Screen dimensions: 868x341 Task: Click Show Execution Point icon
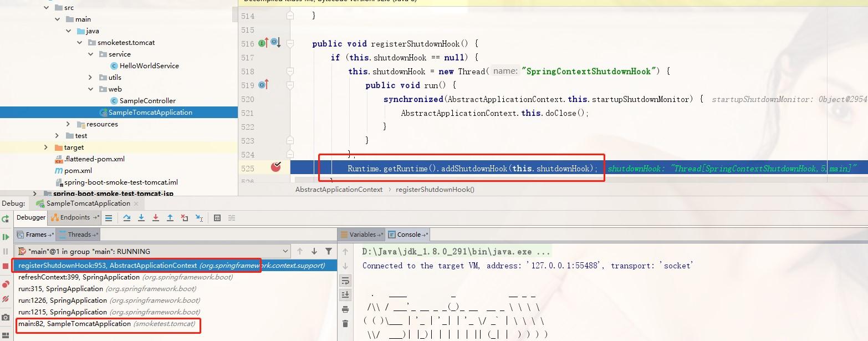pyautogui.click(x=109, y=218)
